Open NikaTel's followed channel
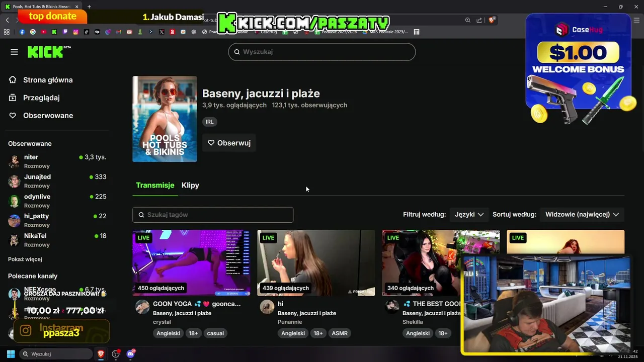Screen dimensions: 644x362 tap(57, 239)
